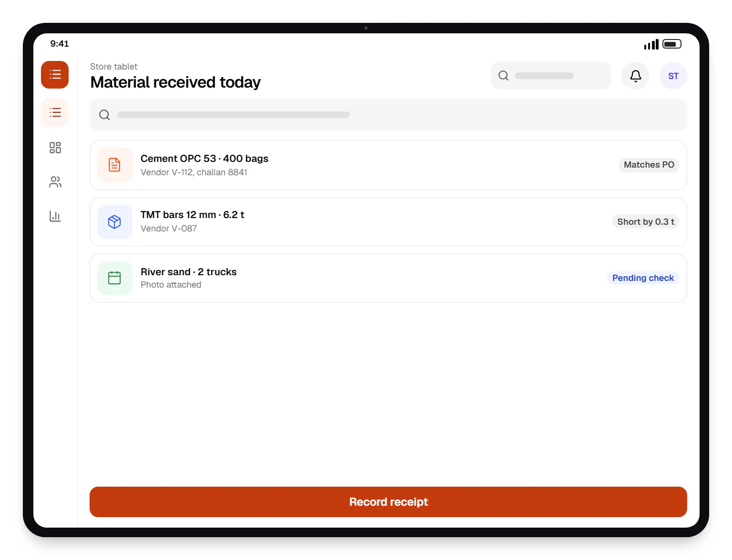The width and height of the screenshot is (732, 560).
Task: Open the bar chart reports icon
Action: pyautogui.click(x=55, y=216)
